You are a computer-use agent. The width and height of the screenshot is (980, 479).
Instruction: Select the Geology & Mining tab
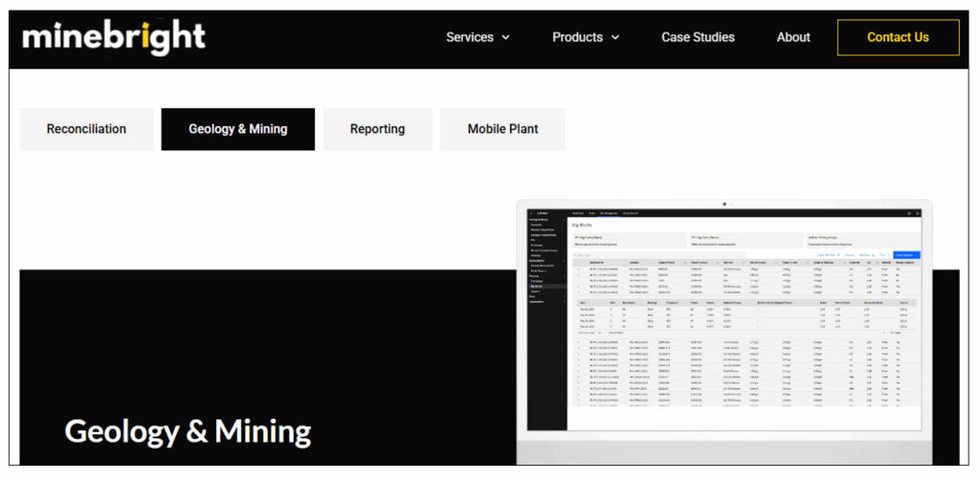tap(238, 129)
